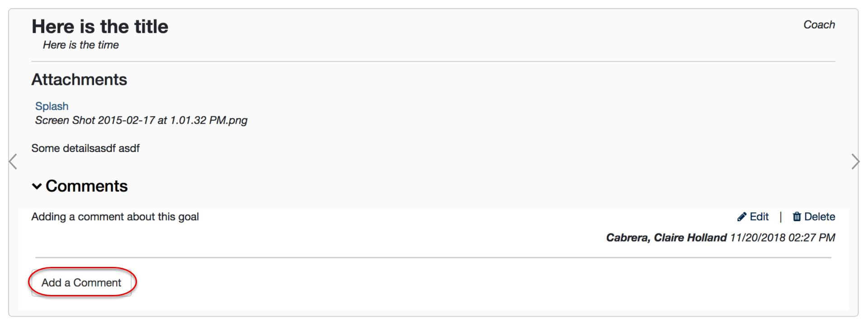868x323 pixels.
Task: Click the Coach label
Action: 819,25
